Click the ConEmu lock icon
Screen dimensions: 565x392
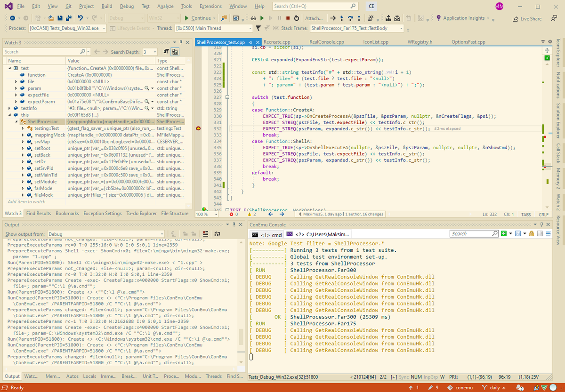[x=532, y=233]
